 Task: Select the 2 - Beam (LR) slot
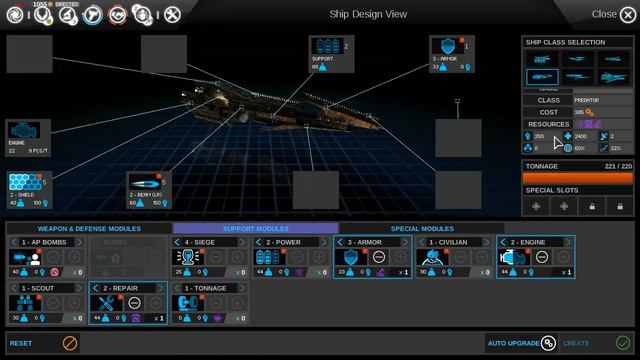point(149,190)
